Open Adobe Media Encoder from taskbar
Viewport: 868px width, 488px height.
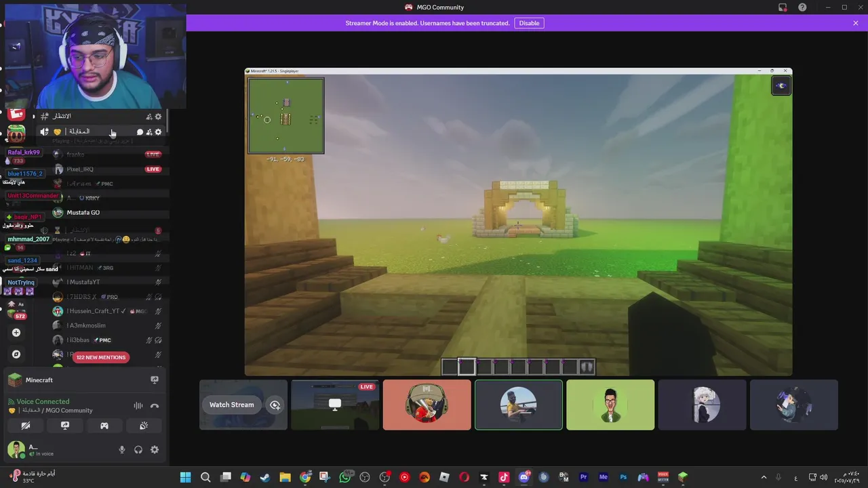(x=603, y=477)
